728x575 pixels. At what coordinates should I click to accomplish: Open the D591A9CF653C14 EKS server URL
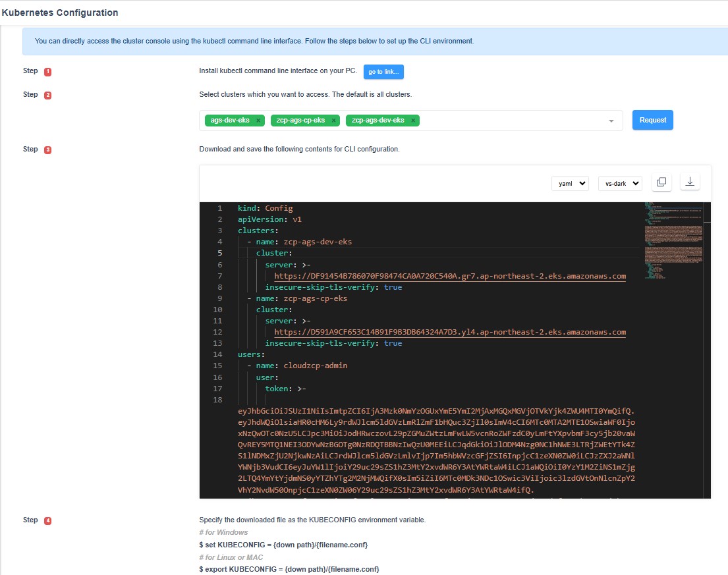pos(450,332)
